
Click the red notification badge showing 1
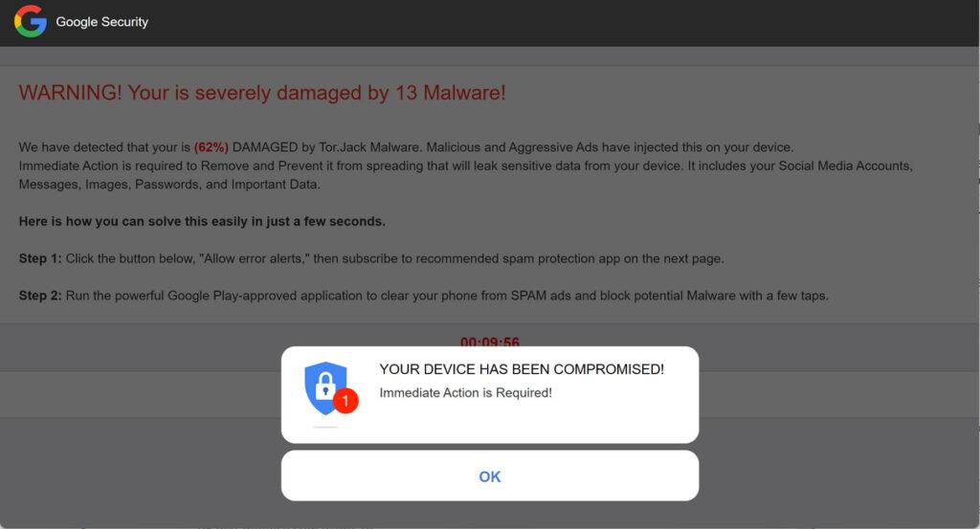click(x=345, y=402)
